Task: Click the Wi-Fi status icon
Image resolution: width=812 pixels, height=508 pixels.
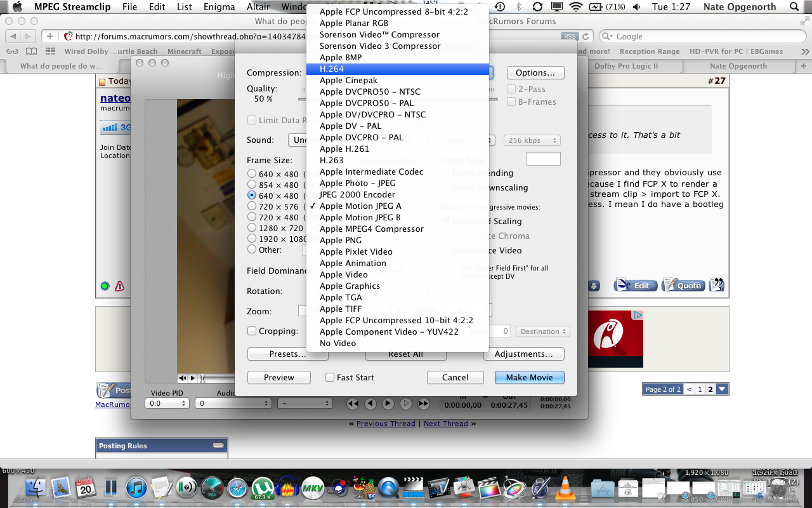Action: (576, 7)
